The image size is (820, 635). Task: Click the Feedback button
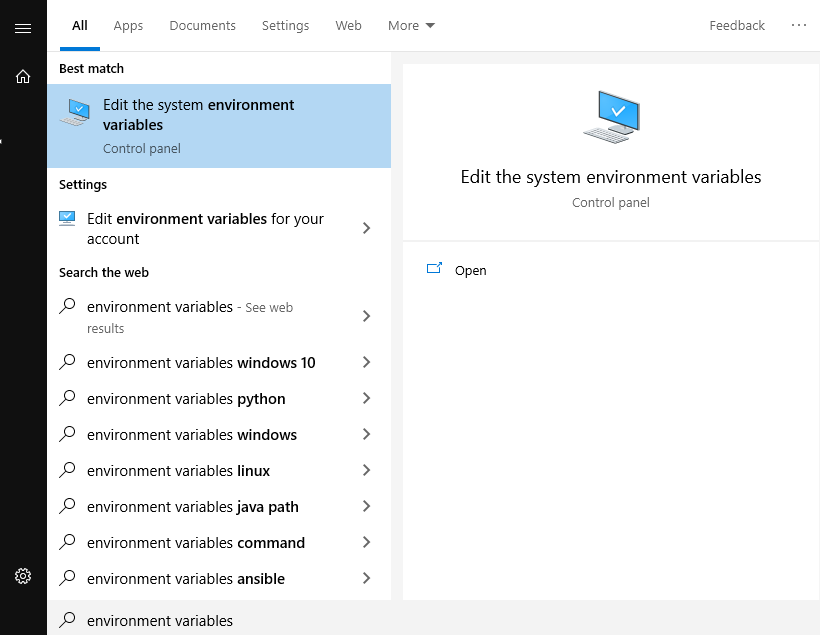click(736, 25)
